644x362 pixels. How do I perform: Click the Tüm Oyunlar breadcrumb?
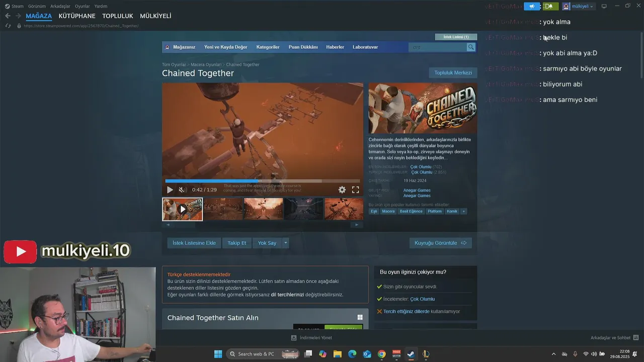(x=174, y=64)
